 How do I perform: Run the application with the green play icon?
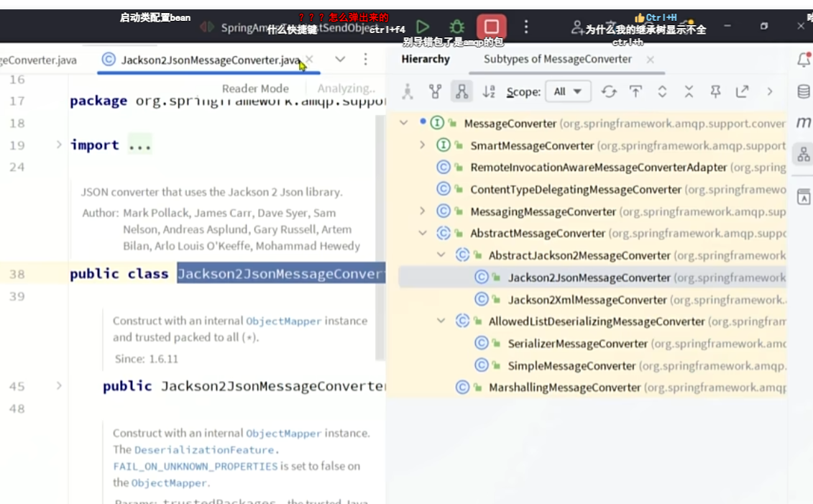pyautogui.click(x=423, y=27)
